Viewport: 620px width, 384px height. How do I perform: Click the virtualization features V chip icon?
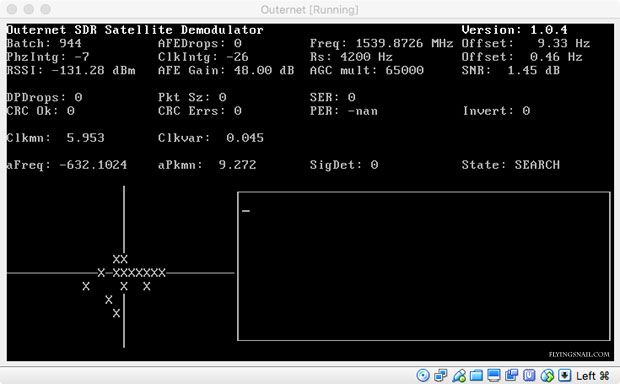(529, 375)
